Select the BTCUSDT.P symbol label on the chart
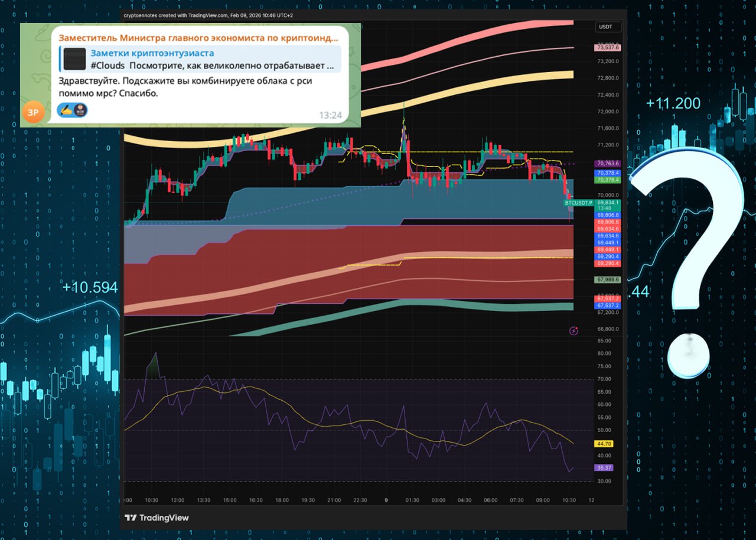 click(578, 202)
